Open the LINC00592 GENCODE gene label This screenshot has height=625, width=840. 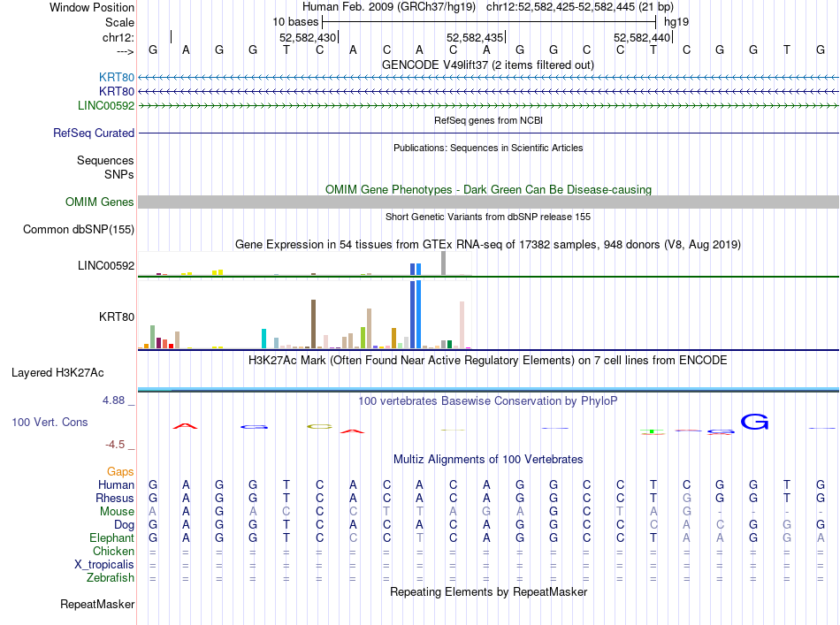click(x=106, y=105)
